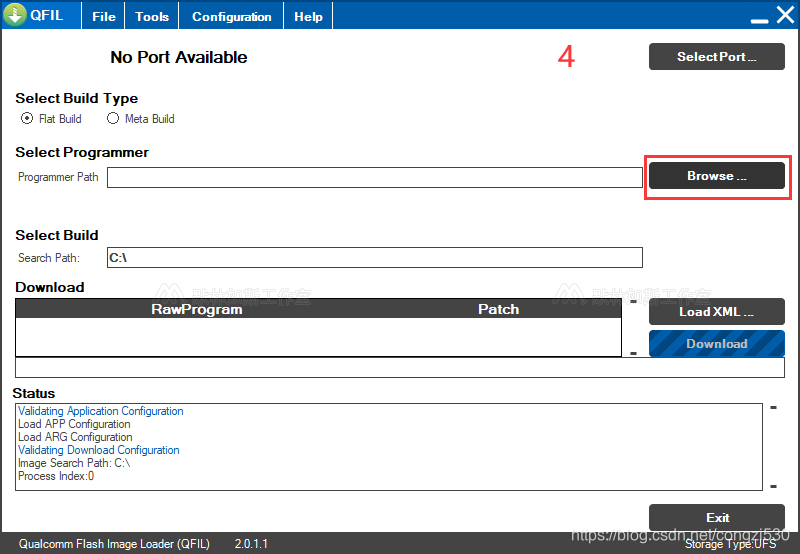This screenshot has width=800, height=554.
Task: Click into the Programmer Path field
Action: coord(374,178)
